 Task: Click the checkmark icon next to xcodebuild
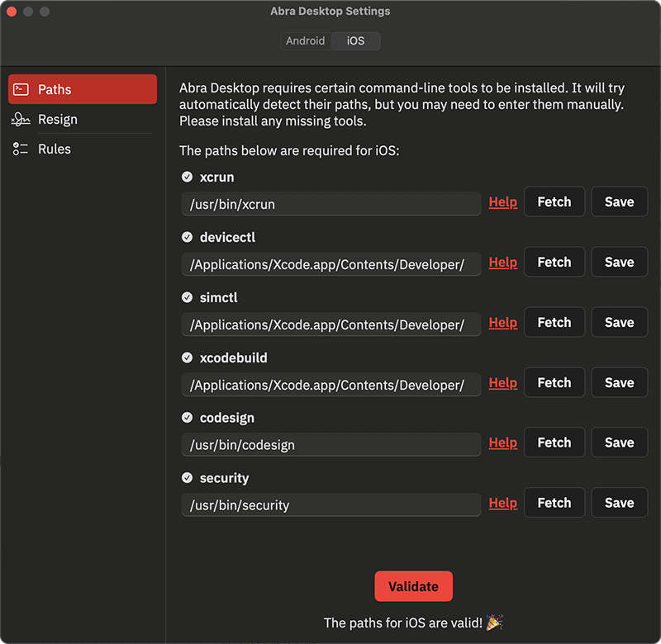[188, 358]
